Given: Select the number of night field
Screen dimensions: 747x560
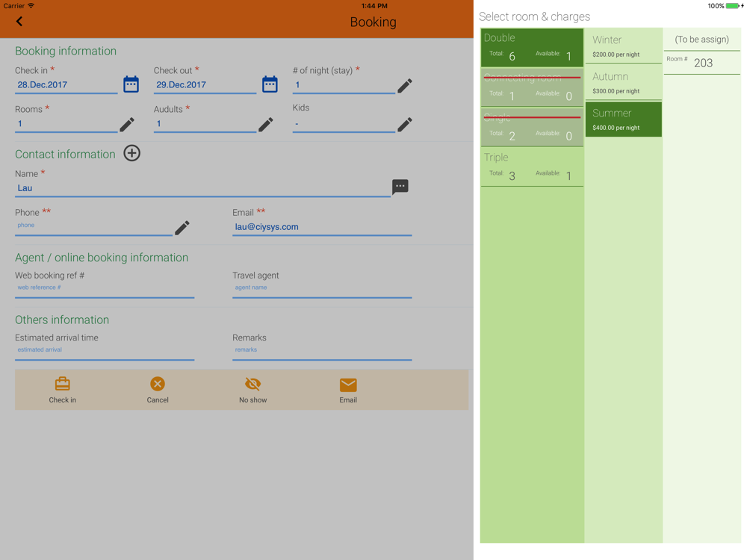Looking at the screenshot, I should click(x=344, y=85).
